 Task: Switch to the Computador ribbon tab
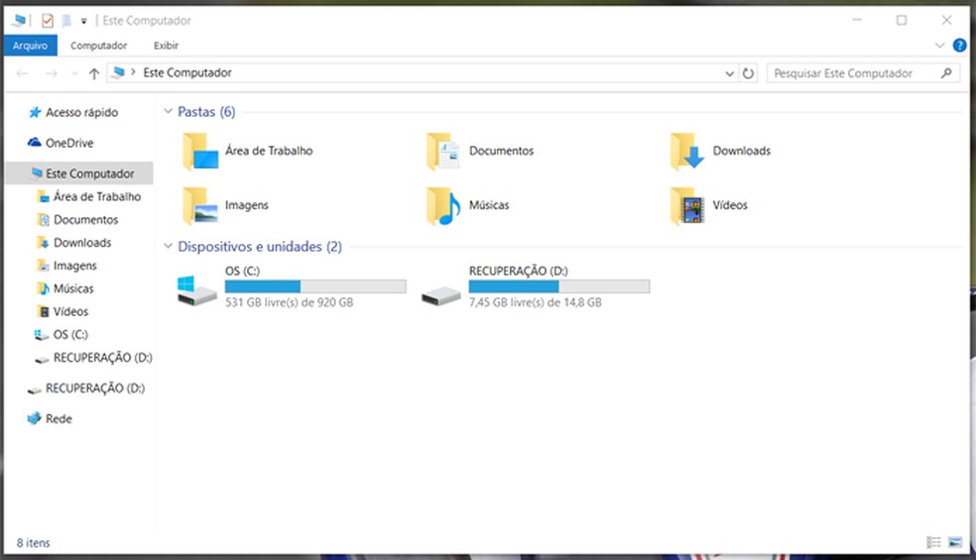(x=98, y=46)
